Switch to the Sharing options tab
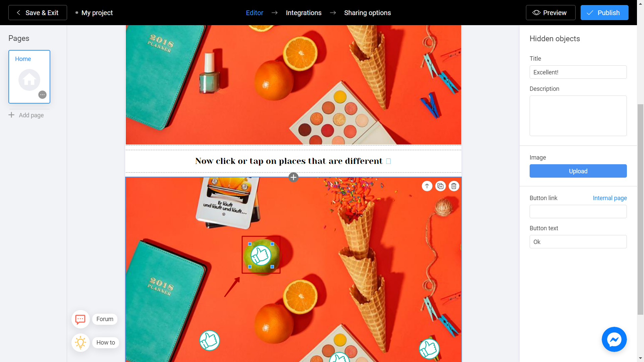Image resolution: width=644 pixels, height=362 pixels. [x=368, y=12]
